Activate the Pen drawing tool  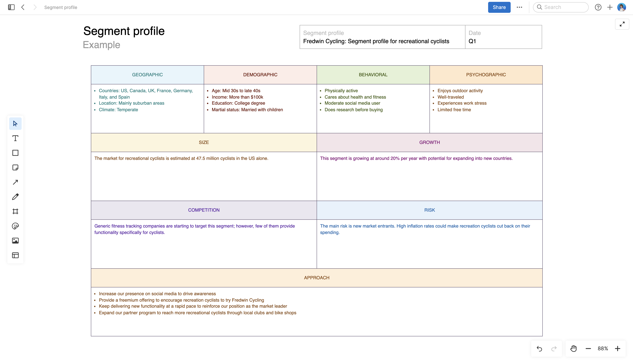pyautogui.click(x=15, y=197)
